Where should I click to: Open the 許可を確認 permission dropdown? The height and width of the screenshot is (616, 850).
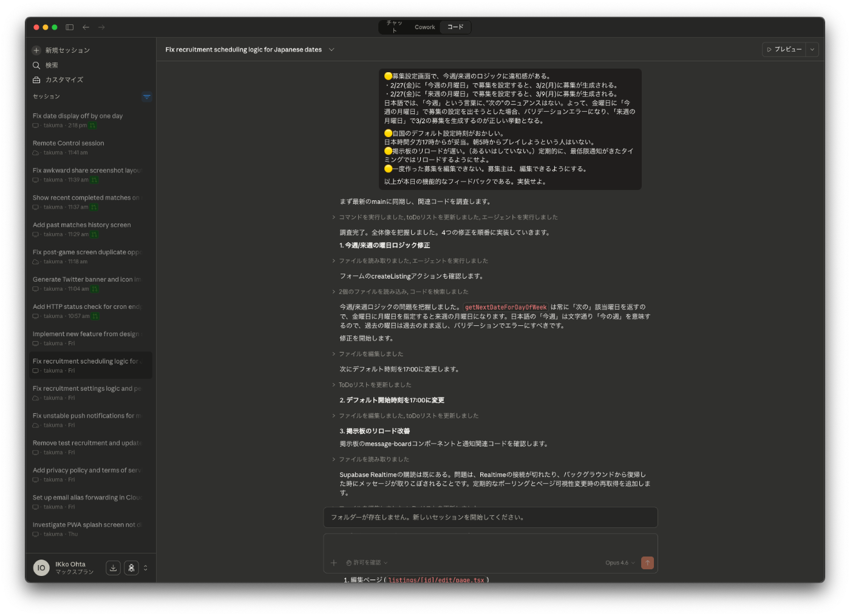click(x=367, y=563)
